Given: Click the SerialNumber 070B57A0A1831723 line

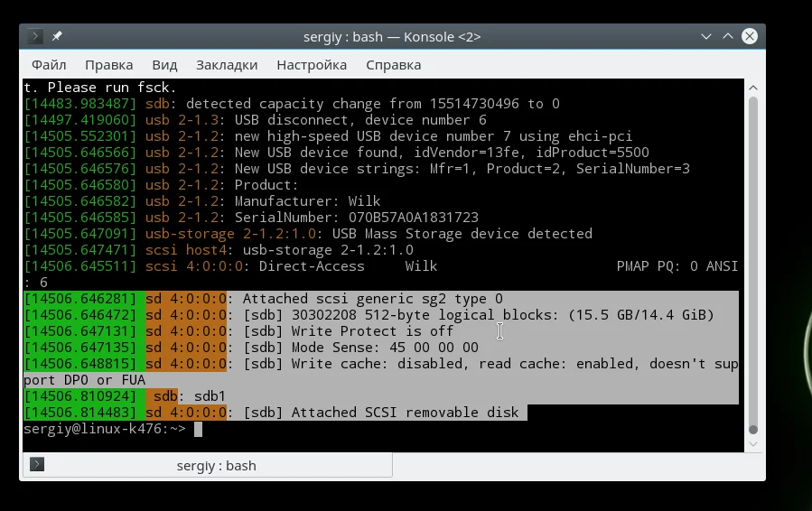Looking at the screenshot, I should [251, 218].
